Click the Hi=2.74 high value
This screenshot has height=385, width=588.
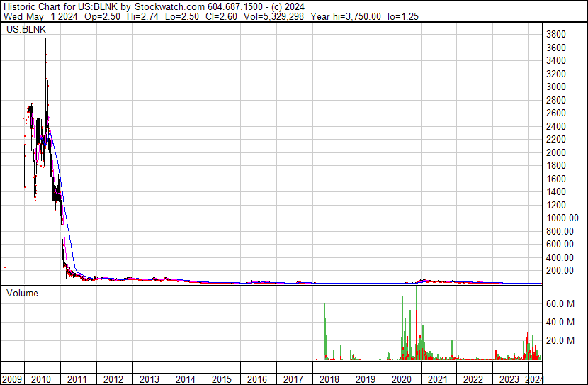142,16
